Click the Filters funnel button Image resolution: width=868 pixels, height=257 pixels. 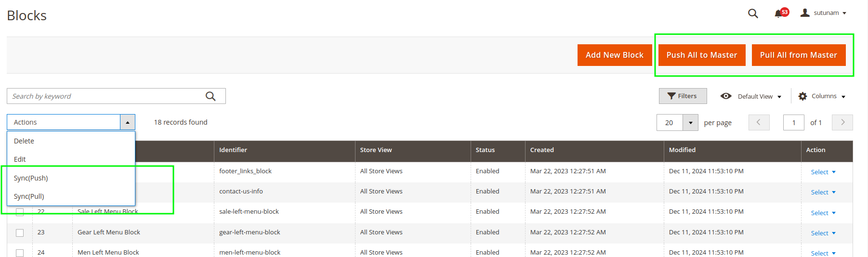coord(683,96)
